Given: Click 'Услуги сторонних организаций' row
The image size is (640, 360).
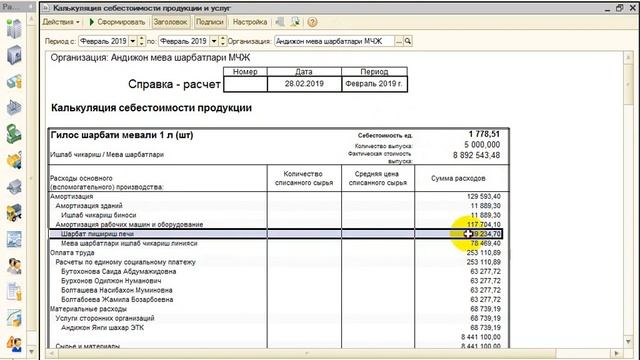Looking at the screenshot, I should click(279, 318).
